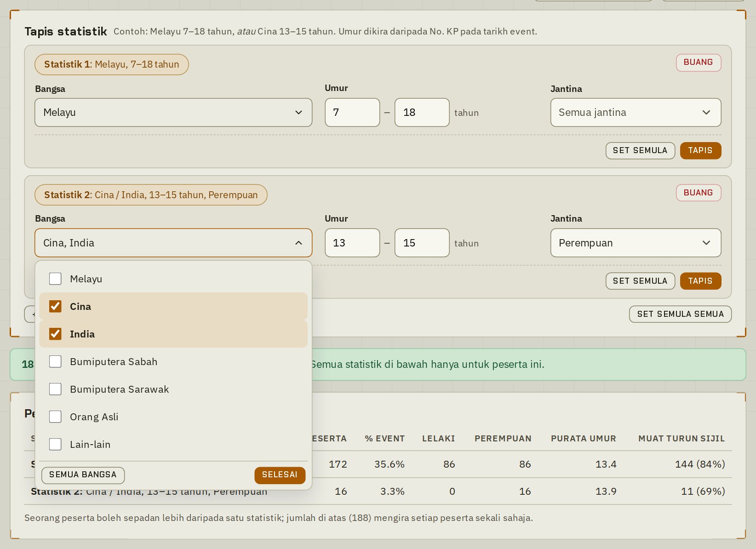The width and height of the screenshot is (756, 549).
Task: Click the SELESAI button in dropdown
Action: 280,475
